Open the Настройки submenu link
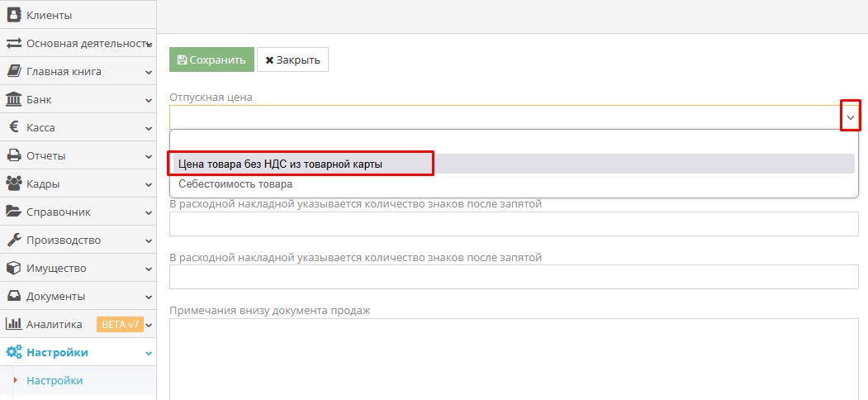Image resolution: width=868 pixels, height=400 pixels. tap(55, 381)
